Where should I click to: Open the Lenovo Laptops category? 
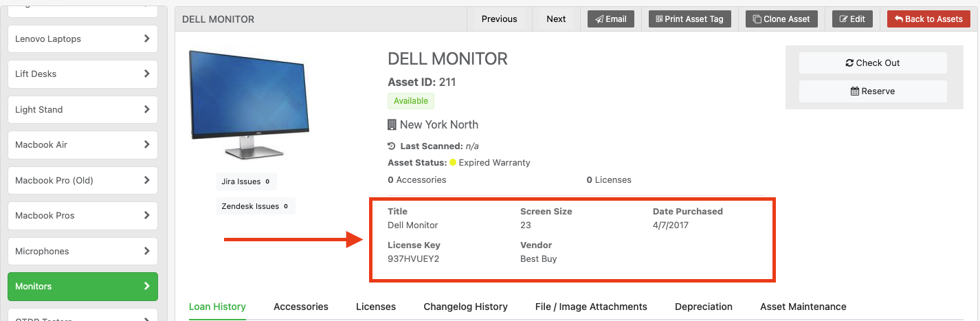click(82, 39)
